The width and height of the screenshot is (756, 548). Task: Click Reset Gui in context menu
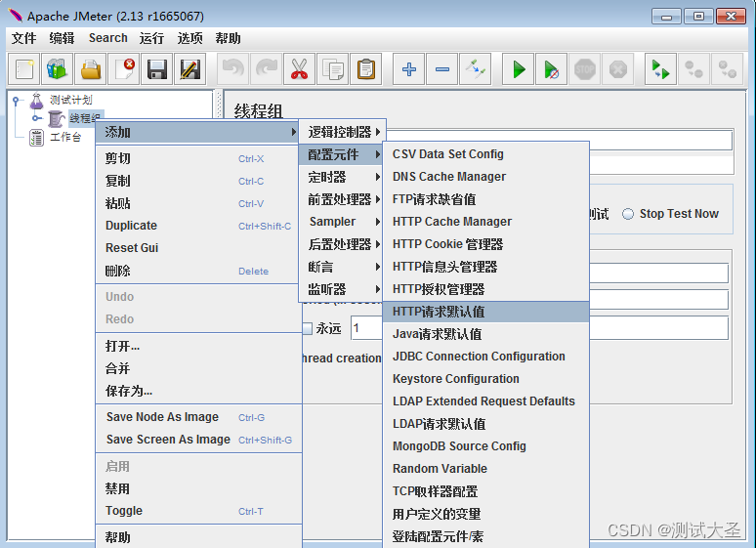[x=198, y=248]
